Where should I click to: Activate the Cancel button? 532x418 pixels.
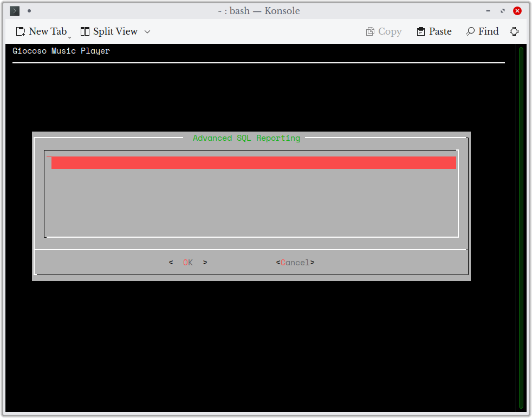(295, 262)
